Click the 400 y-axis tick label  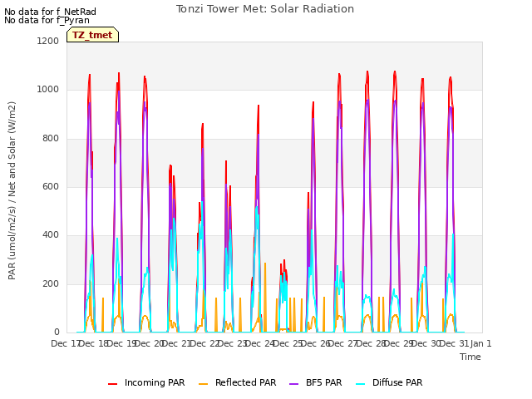coord(51,235)
